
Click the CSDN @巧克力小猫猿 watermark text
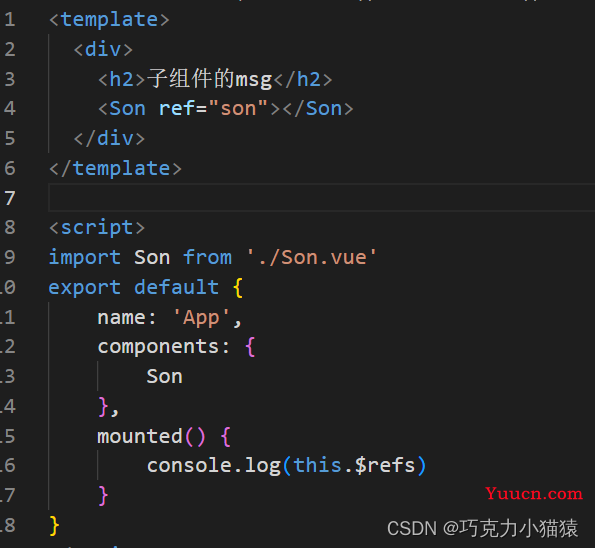pos(482,528)
